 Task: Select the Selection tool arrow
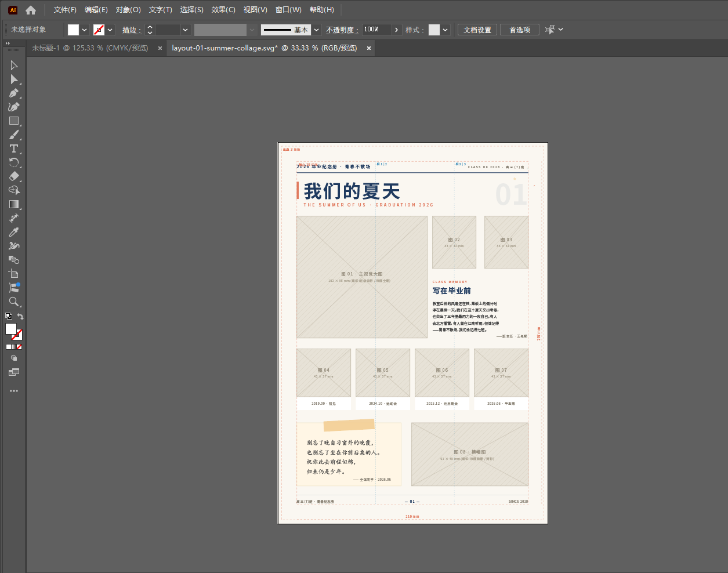pos(14,65)
